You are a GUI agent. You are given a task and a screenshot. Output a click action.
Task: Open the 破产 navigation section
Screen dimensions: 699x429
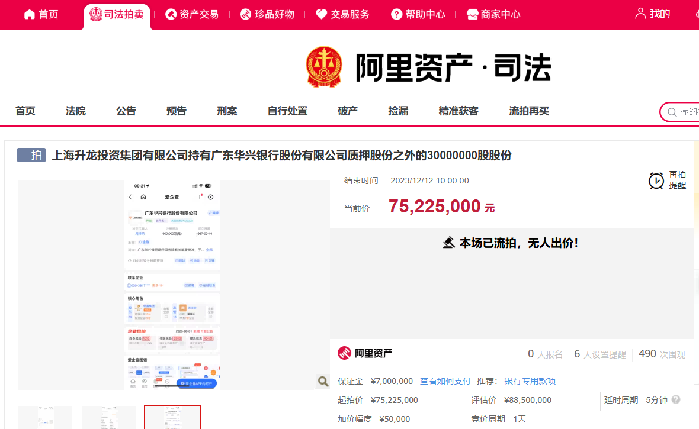(347, 111)
